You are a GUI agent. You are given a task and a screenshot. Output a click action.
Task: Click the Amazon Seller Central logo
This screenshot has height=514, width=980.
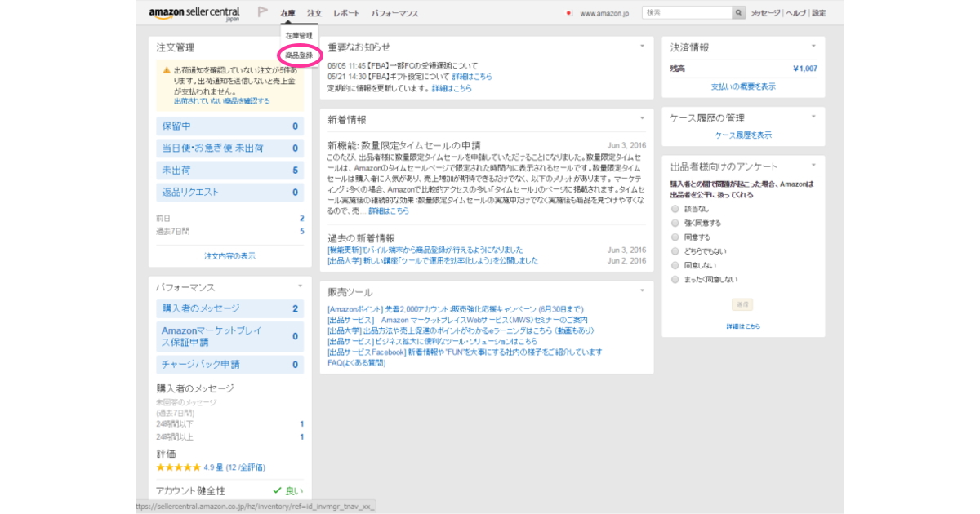point(195,14)
